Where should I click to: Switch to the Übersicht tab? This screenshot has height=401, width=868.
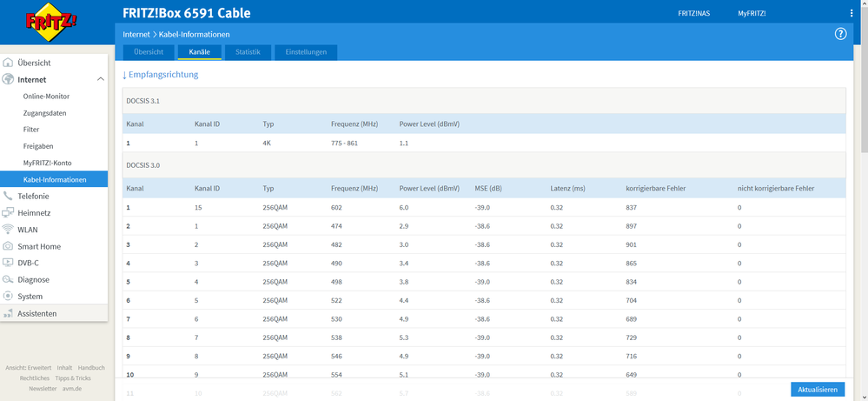pyautogui.click(x=149, y=52)
